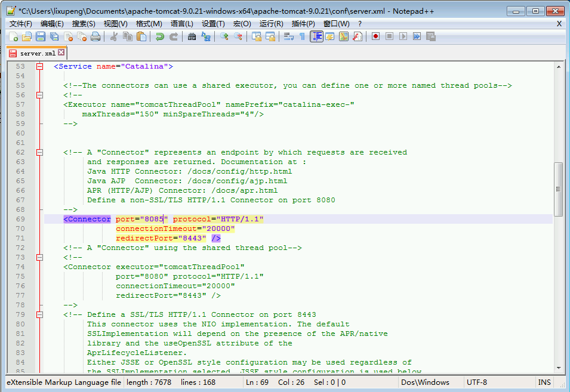Screen dimensions: 570x392
Task: Zoom out using the magnifier minus icon
Action: click(x=238, y=36)
